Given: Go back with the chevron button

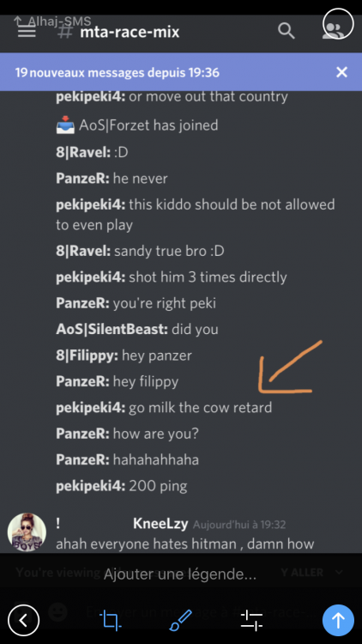Looking at the screenshot, I should [x=24, y=620].
